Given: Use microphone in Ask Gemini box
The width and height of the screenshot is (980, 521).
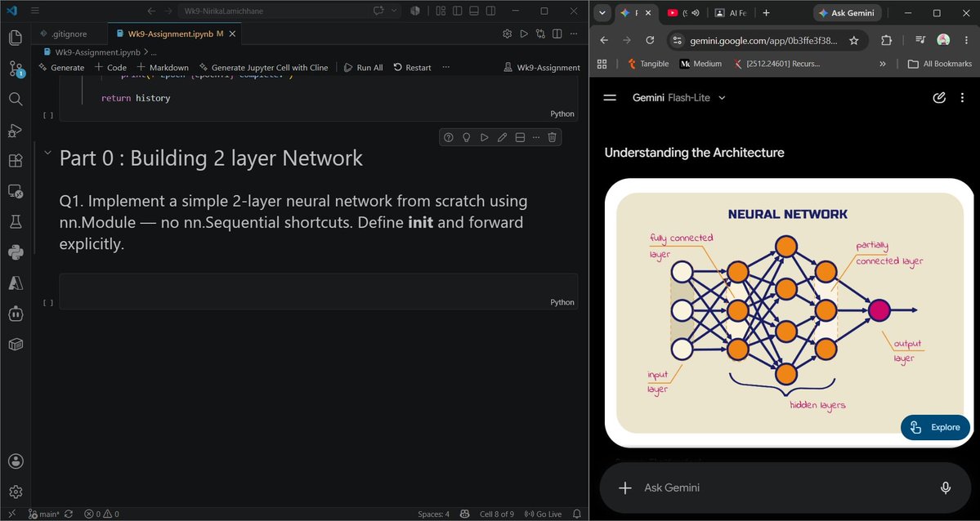Looking at the screenshot, I should pyautogui.click(x=946, y=488).
